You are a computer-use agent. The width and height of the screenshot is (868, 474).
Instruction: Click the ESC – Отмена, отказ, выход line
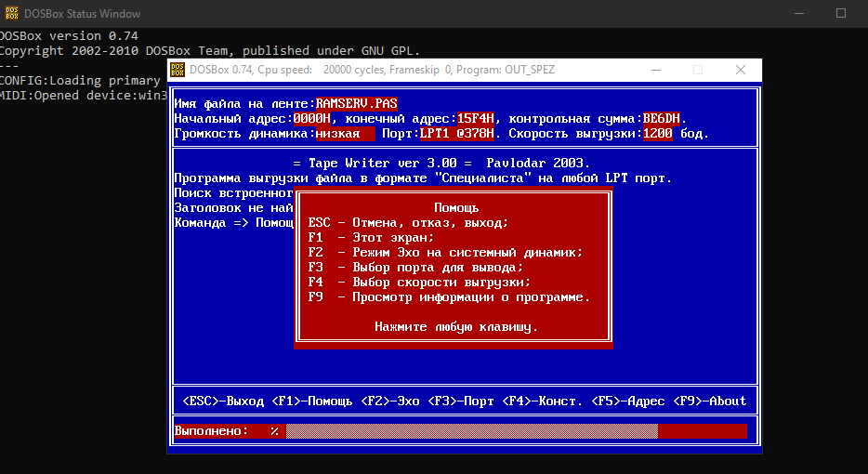pos(408,223)
